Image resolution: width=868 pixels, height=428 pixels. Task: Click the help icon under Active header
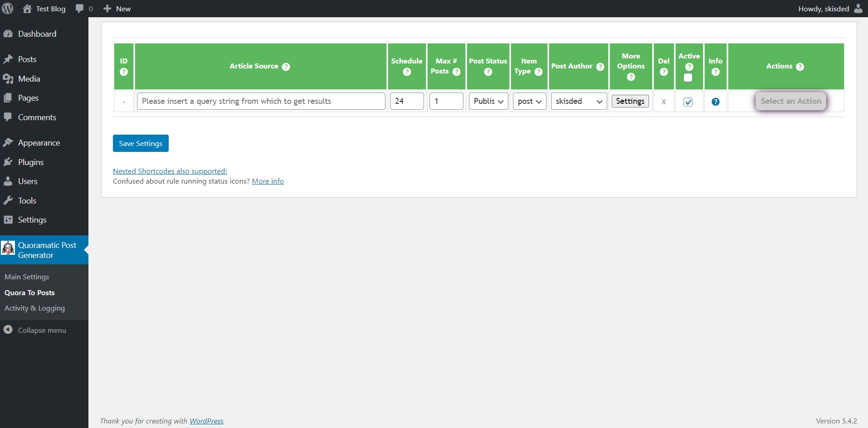tap(689, 67)
